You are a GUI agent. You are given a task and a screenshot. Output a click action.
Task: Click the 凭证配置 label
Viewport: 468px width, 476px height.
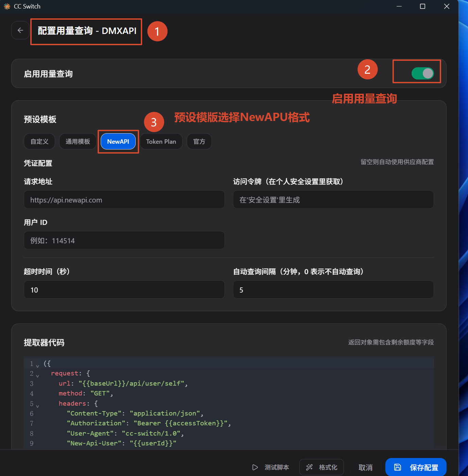(38, 163)
